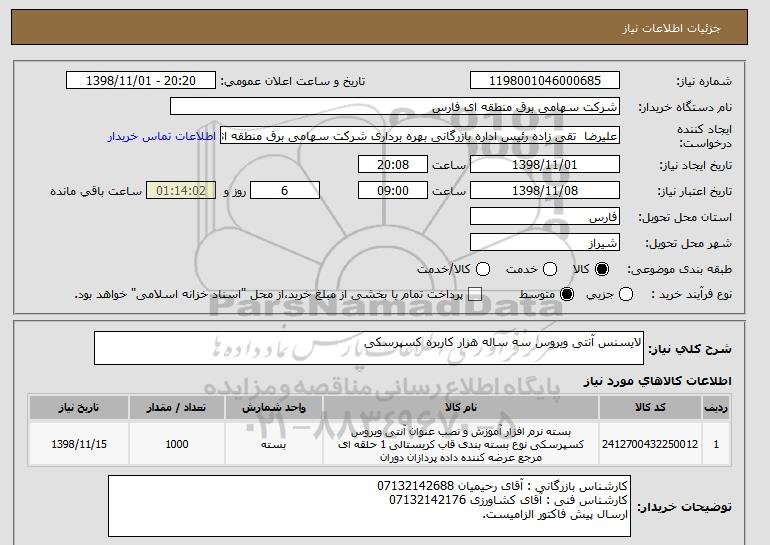770x545 pixels.
Task: Click the need date cell 1398/11/15
Action: pos(79,444)
